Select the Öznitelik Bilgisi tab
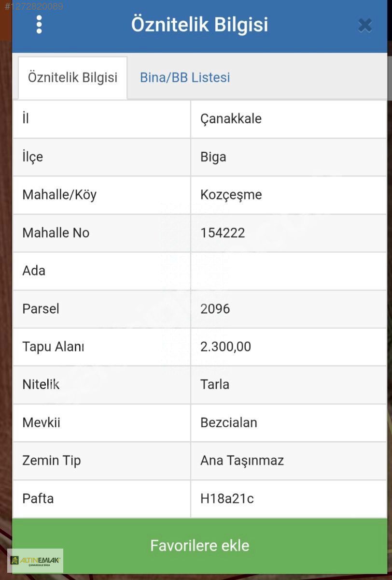392x580 pixels. 72,77
